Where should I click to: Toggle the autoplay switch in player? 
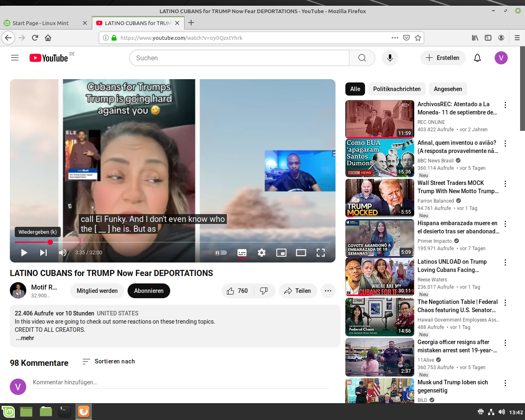pos(221,253)
